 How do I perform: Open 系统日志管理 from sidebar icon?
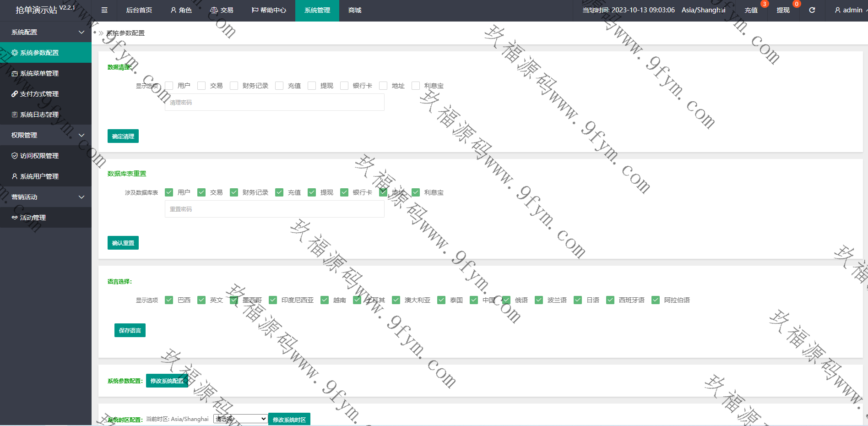coord(15,115)
